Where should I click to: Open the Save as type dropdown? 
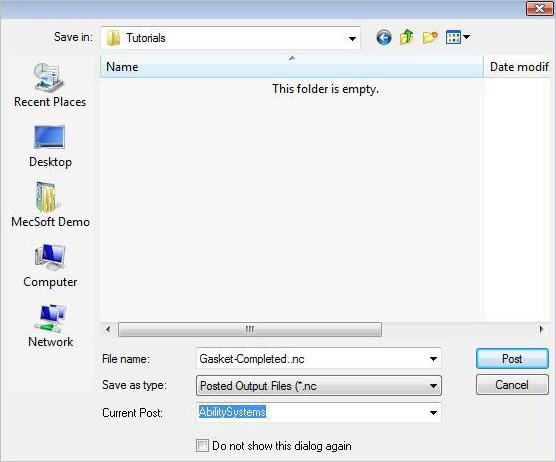(x=318, y=385)
